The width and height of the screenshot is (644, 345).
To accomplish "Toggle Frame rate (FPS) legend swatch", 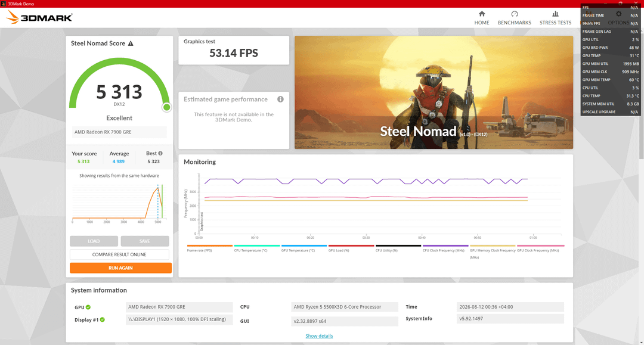I will tap(209, 245).
